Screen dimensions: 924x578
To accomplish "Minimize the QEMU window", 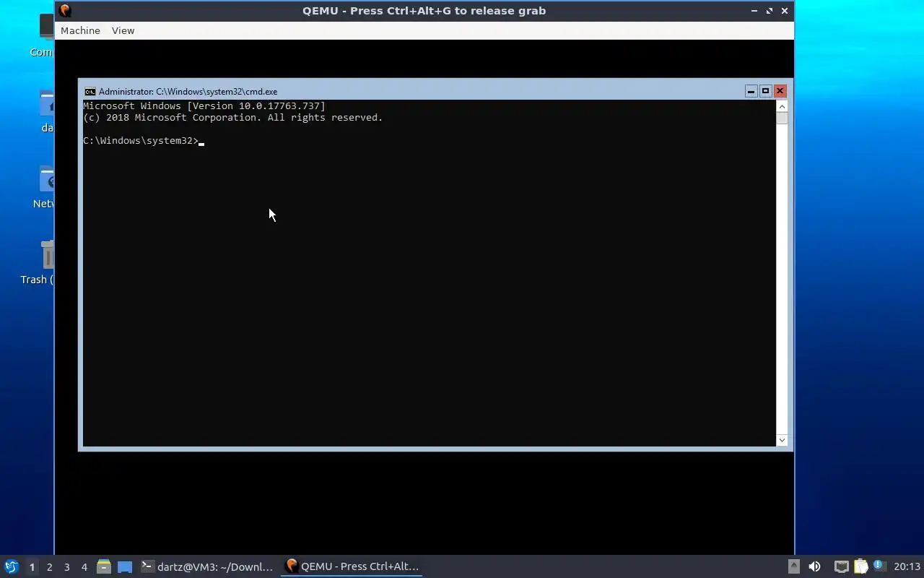I will pos(754,11).
